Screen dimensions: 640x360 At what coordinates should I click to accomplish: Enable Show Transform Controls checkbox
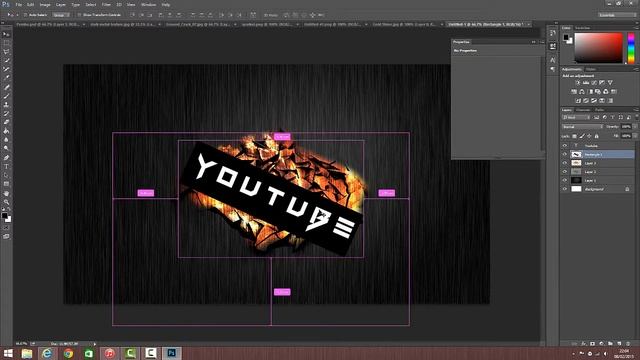[x=79, y=15]
